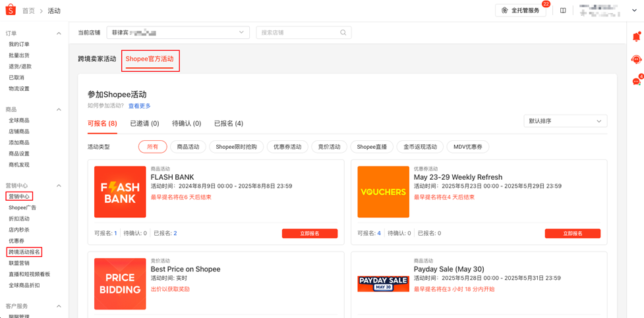Open the 默认排序 sort dropdown
The image size is (644, 318).
(x=565, y=121)
